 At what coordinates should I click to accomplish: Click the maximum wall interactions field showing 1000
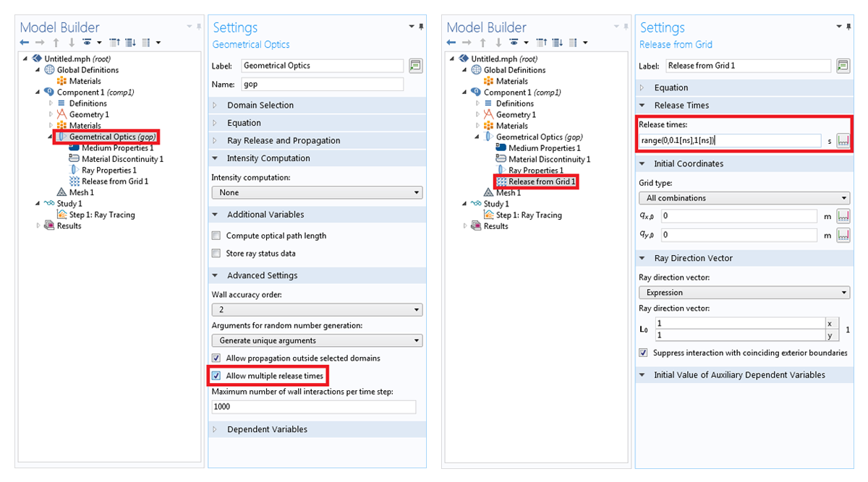(313, 407)
